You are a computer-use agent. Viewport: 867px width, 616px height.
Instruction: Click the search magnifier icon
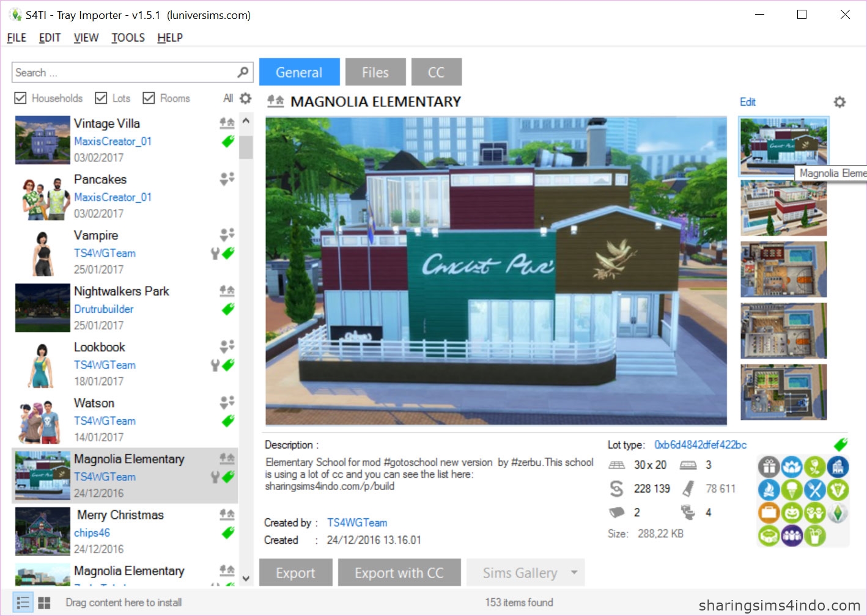click(x=243, y=72)
